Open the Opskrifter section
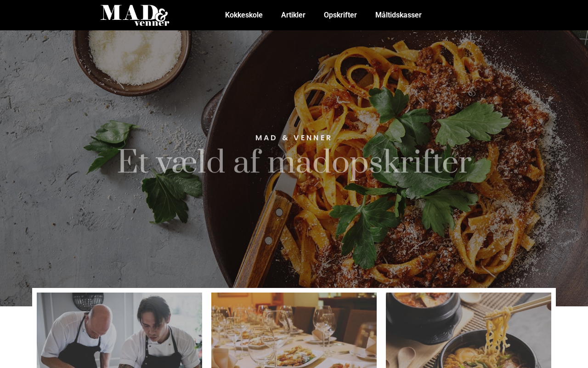Image resolution: width=588 pixels, height=368 pixels. point(340,15)
